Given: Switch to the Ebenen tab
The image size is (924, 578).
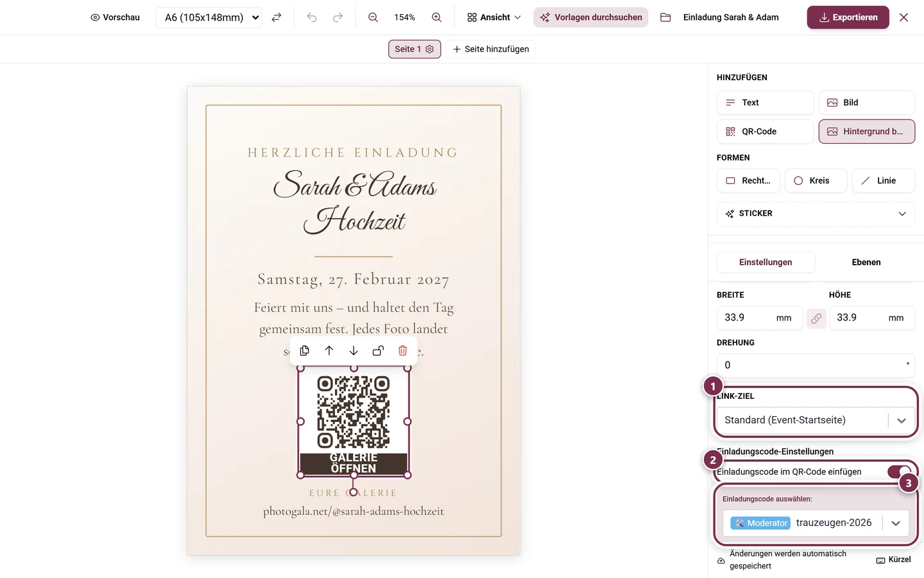Looking at the screenshot, I should click(x=866, y=262).
